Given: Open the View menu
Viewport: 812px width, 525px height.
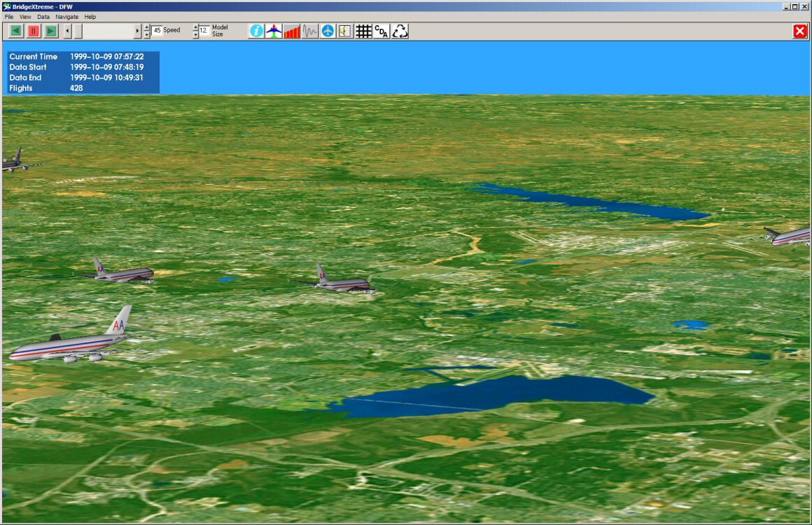Looking at the screenshot, I should [25, 17].
